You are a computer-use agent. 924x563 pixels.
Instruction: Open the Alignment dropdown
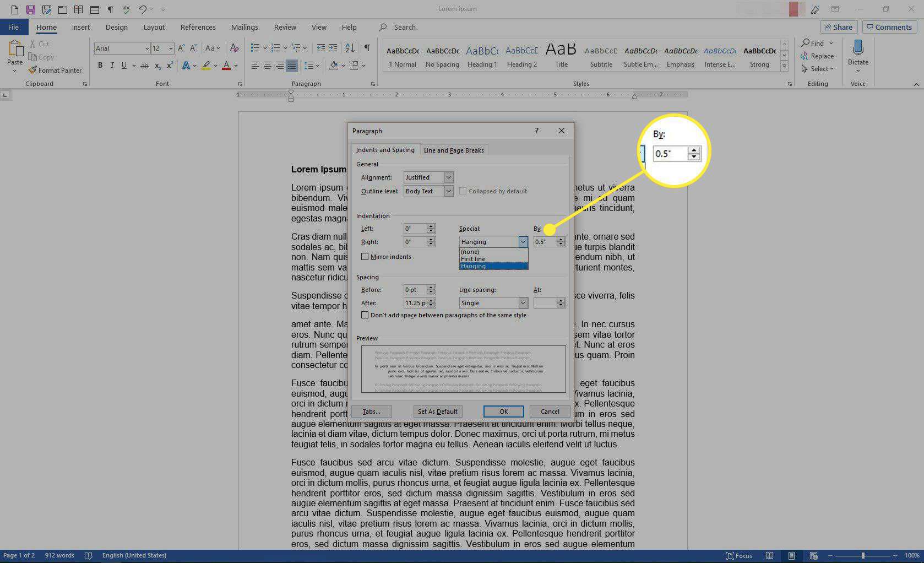coord(449,177)
